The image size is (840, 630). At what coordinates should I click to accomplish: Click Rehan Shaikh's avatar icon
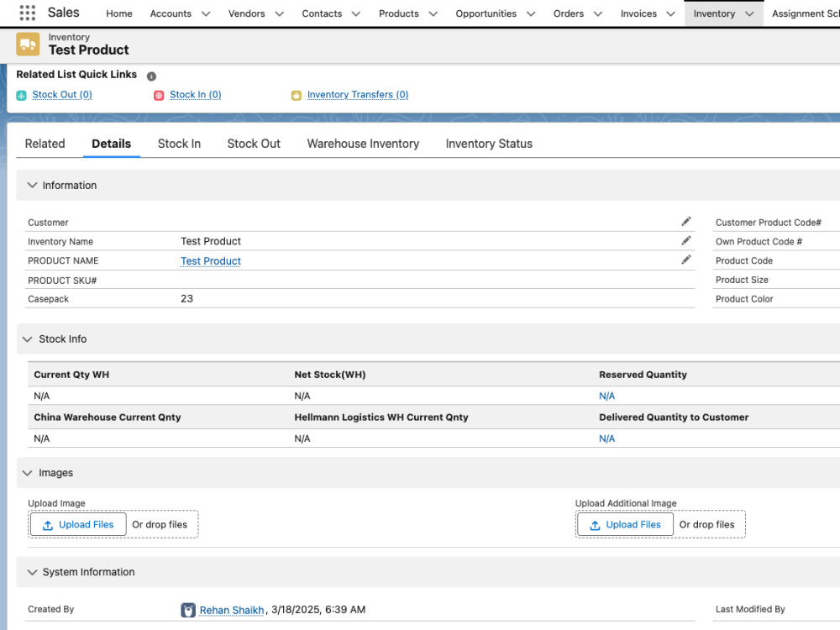[x=188, y=610]
